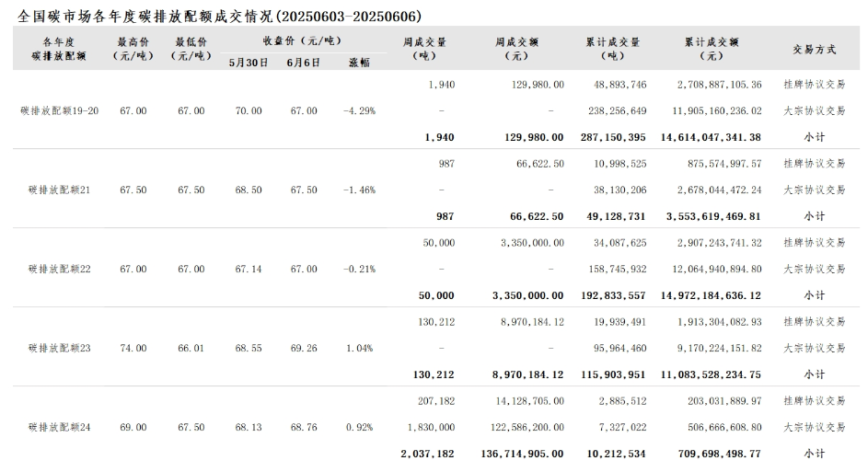Select the 碳排放配额24 row label
868x472 pixels.
tap(59, 427)
